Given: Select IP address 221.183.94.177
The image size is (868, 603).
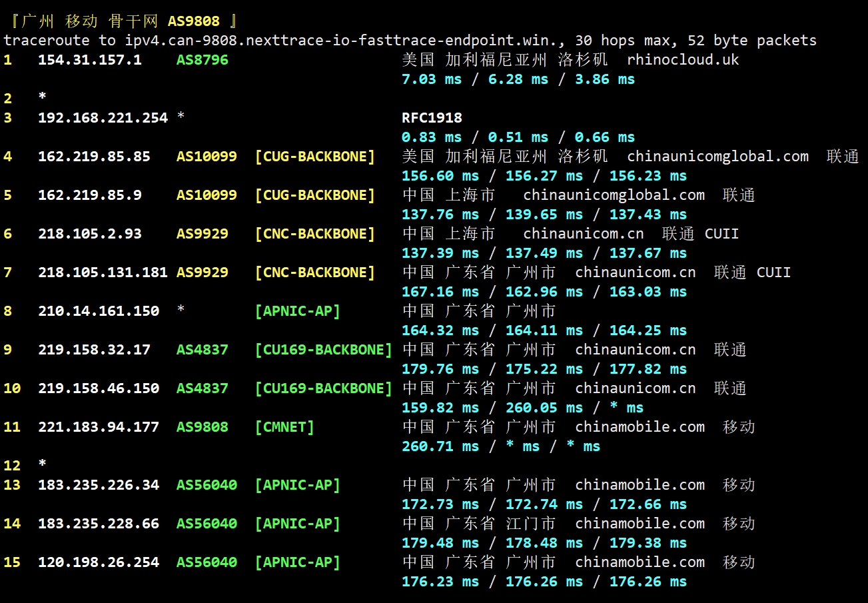Looking at the screenshot, I should (x=98, y=427).
